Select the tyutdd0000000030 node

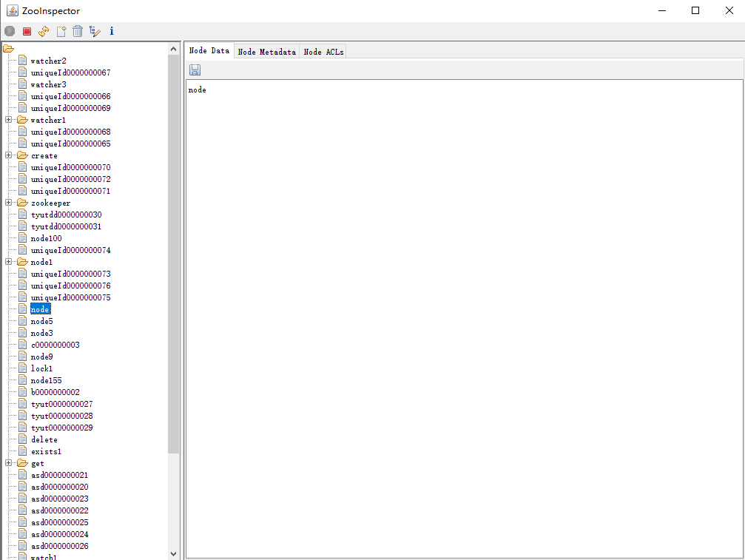66,215
